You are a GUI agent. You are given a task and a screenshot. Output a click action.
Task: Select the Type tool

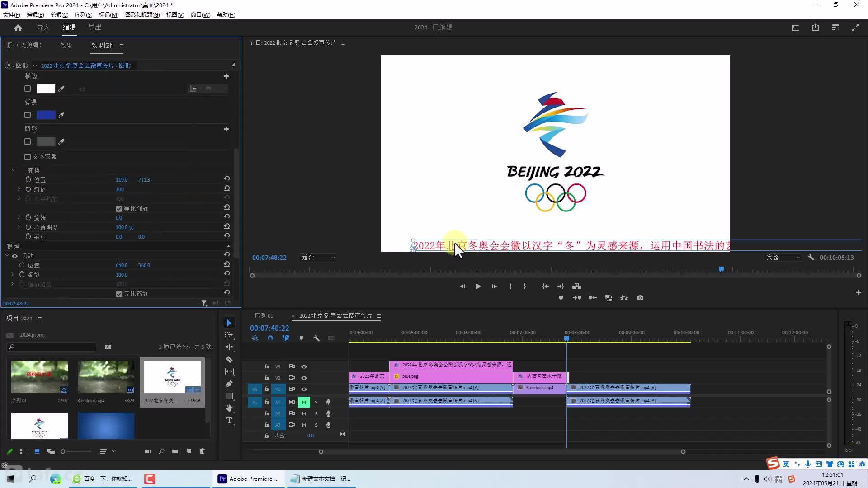click(x=229, y=420)
